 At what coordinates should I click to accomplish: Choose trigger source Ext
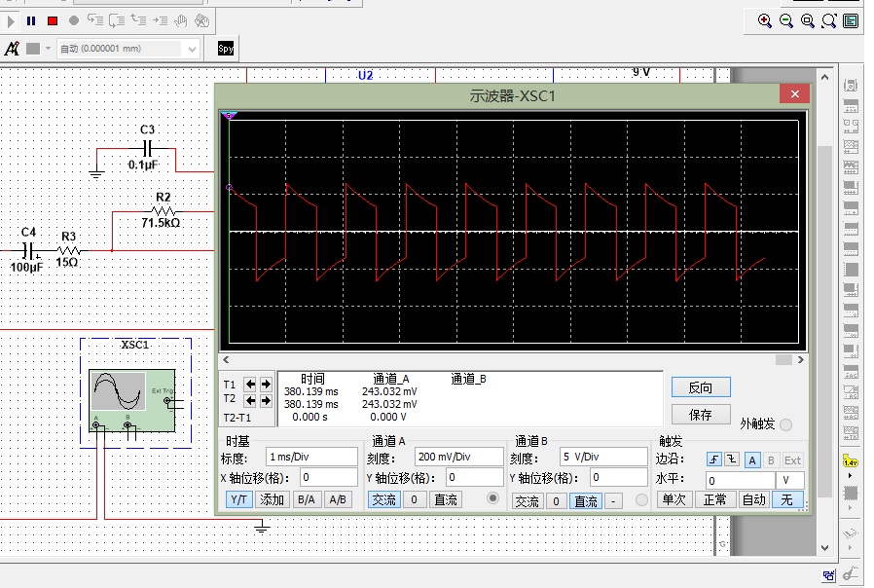tap(792, 460)
